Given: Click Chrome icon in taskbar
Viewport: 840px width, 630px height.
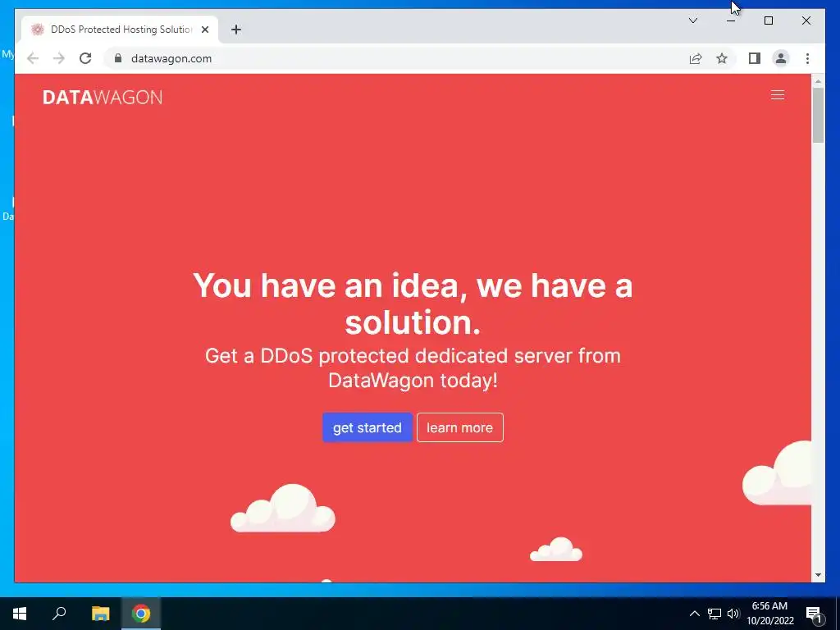Looking at the screenshot, I should tap(141, 614).
